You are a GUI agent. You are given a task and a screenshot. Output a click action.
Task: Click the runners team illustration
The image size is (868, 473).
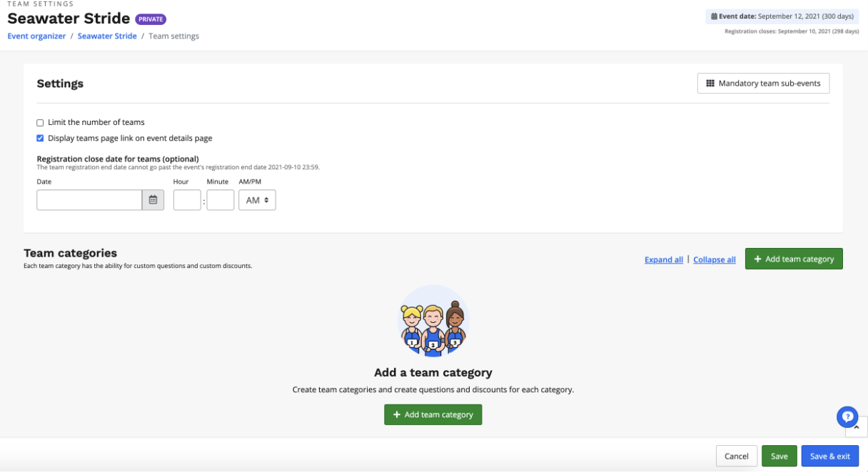click(x=433, y=322)
